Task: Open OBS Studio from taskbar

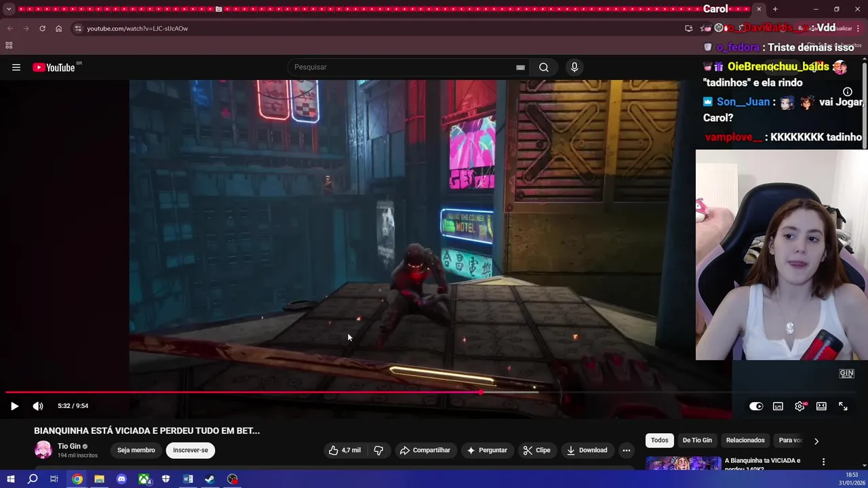Action: [233, 479]
